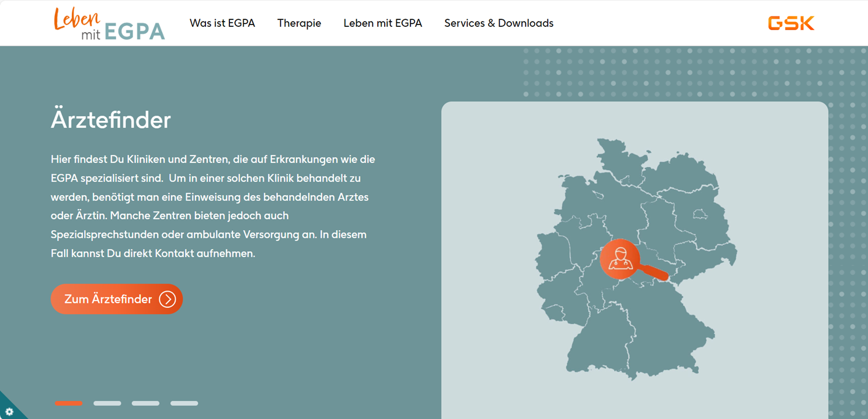Open the Leben mit EGPA menu item
The height and width of the screenshot is (419, 868).
coord(383,23)
